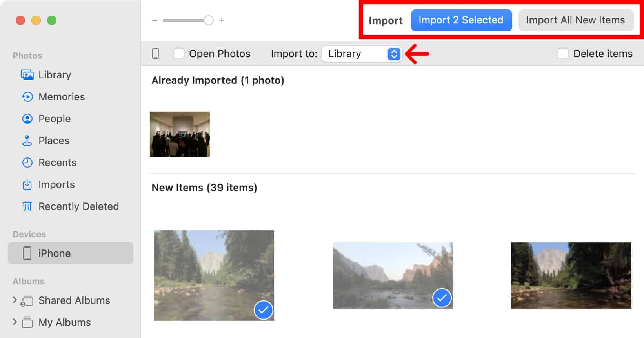Image resolution: width=644 pixels, height=338 pixels.
Task: Select the People icon in sidebar
Action: pos(27,119)
